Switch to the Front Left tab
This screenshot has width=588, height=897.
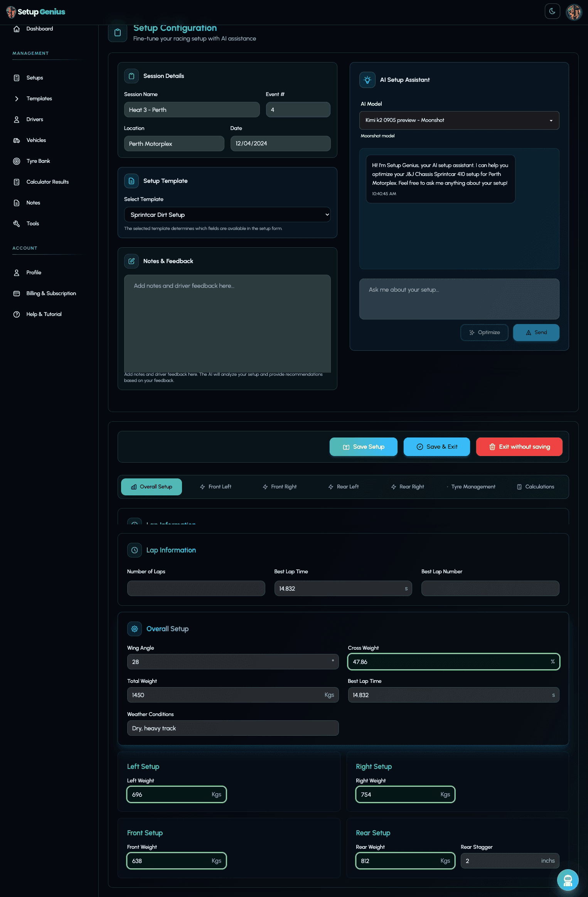[x=215, y=487]
